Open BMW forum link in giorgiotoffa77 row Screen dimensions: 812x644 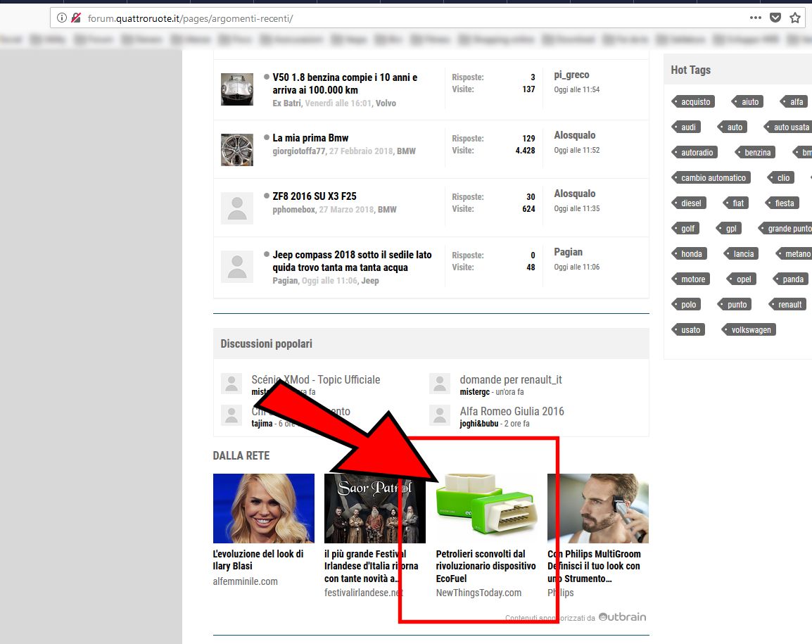pos(406,151)
